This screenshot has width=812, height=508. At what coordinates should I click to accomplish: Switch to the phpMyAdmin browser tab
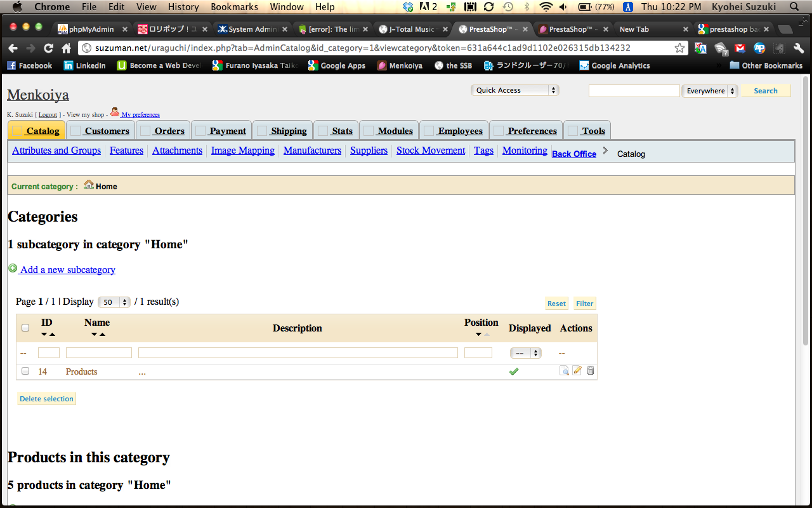click(x=91, y=29)
